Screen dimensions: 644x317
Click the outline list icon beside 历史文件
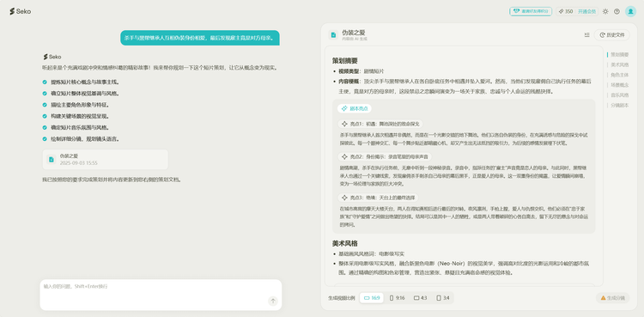[587, 35]
